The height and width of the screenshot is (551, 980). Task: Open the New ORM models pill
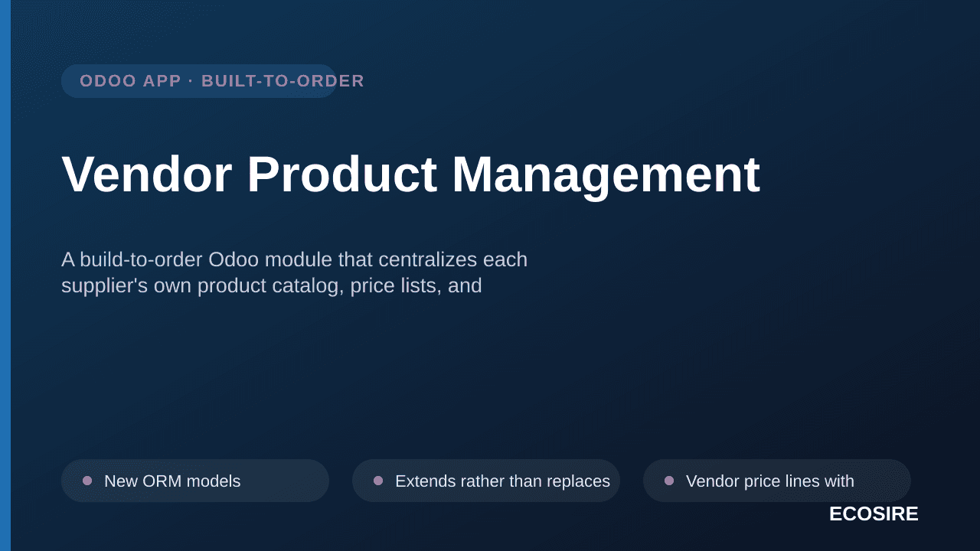tap(195, 481)
